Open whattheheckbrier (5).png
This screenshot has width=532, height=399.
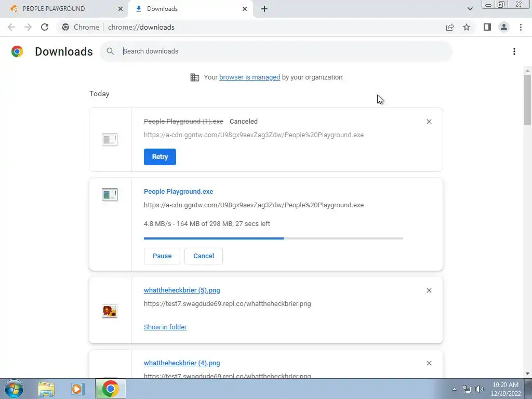click(x=182, y=290)
